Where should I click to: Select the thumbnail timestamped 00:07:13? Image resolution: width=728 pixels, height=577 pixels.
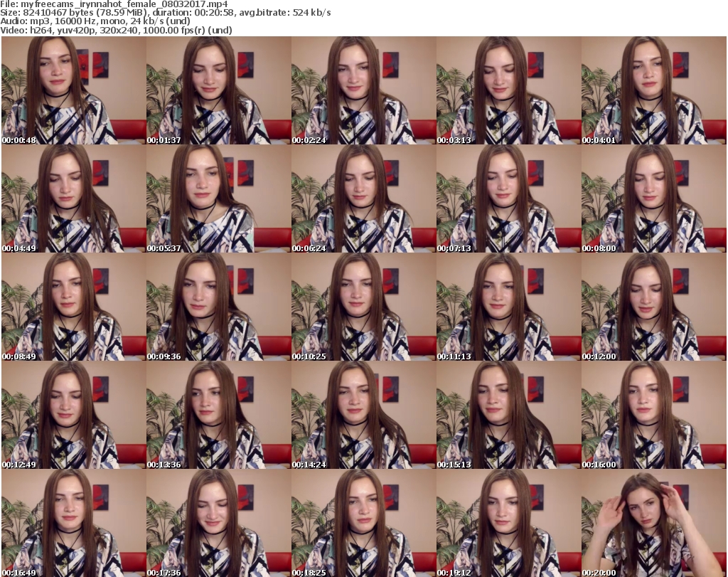pos(508,198)
